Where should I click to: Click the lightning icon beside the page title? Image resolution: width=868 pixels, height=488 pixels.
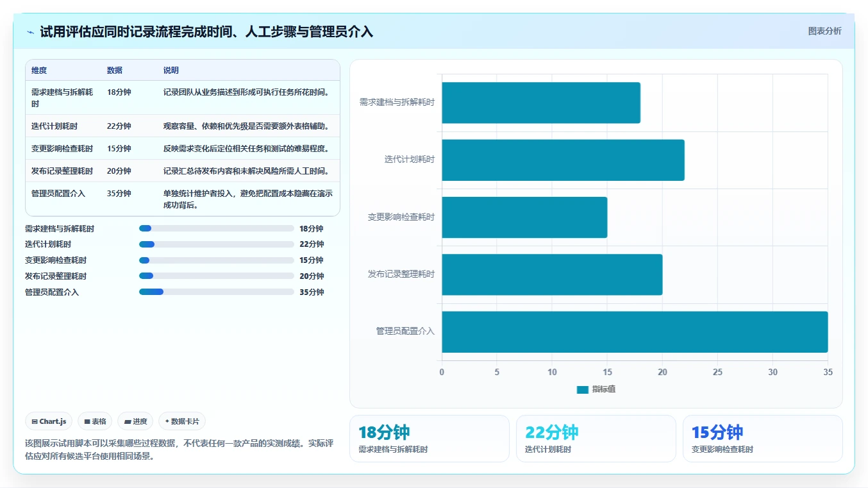[x=30, y=32]
